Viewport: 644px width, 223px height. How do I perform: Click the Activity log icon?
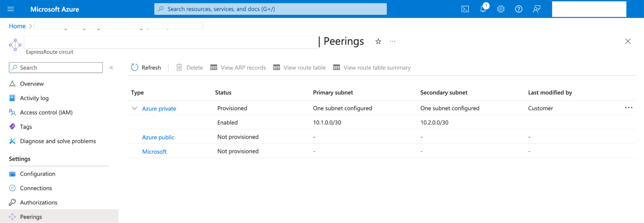tap(12, 98)
